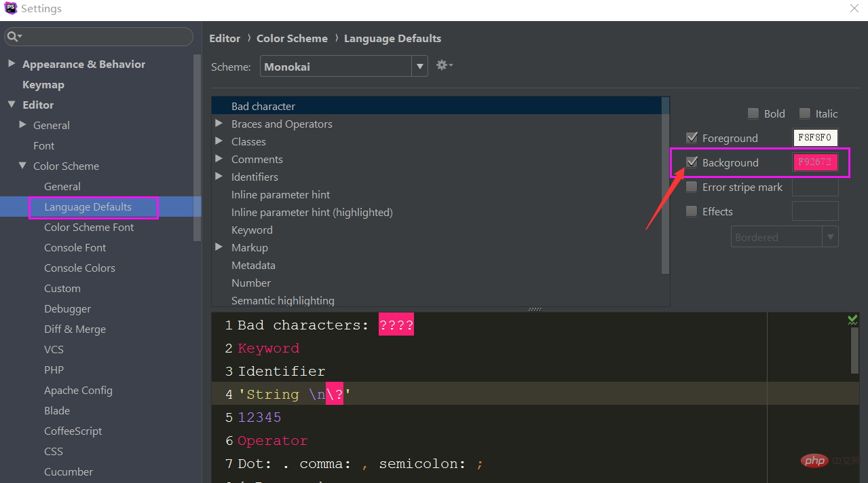Image resolution: width=868 pixels, height=483 pixels.
Task: Select the Blade color scheme page
Action: (x=57, y=410)
